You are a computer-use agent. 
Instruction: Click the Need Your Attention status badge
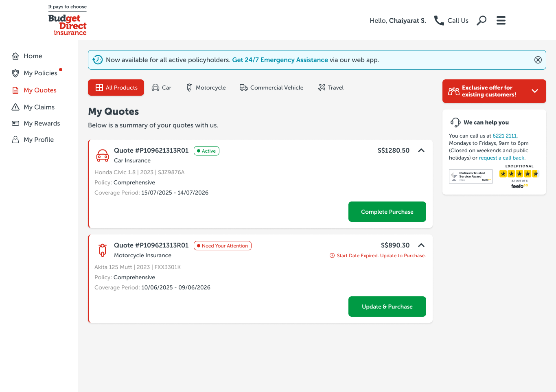click(x=223, y=246)
